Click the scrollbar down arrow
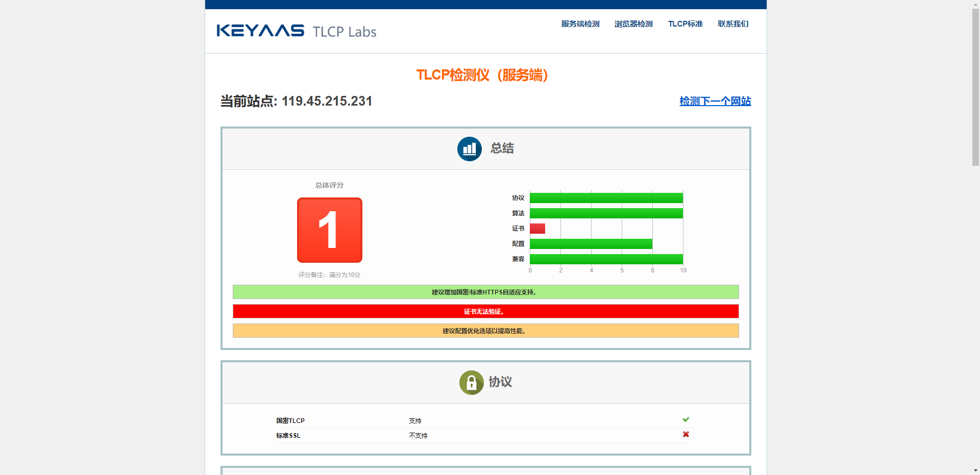Screen dimensions: 980x475 pyautogui.click(x=975, y=470)
